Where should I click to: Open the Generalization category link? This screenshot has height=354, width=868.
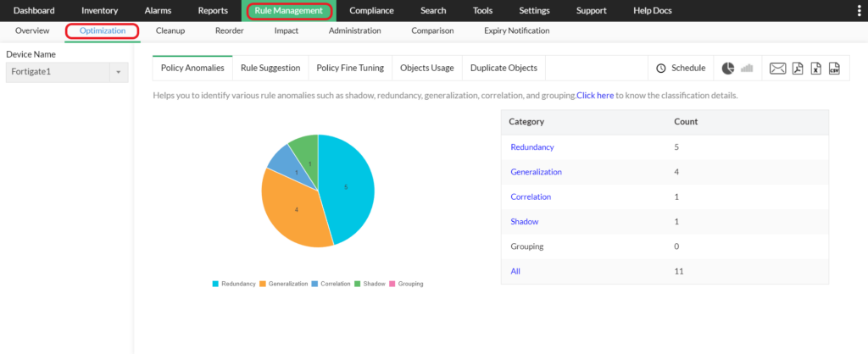point(536,172)
